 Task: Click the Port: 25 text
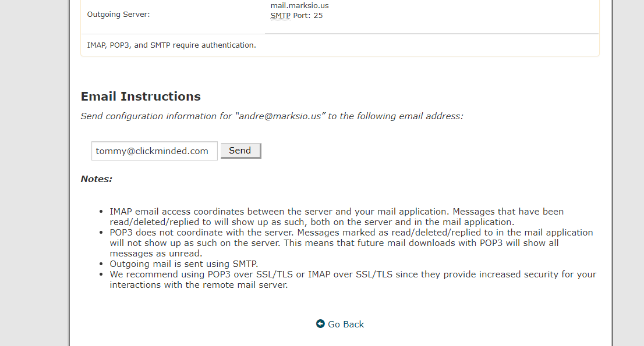[308, 16]
